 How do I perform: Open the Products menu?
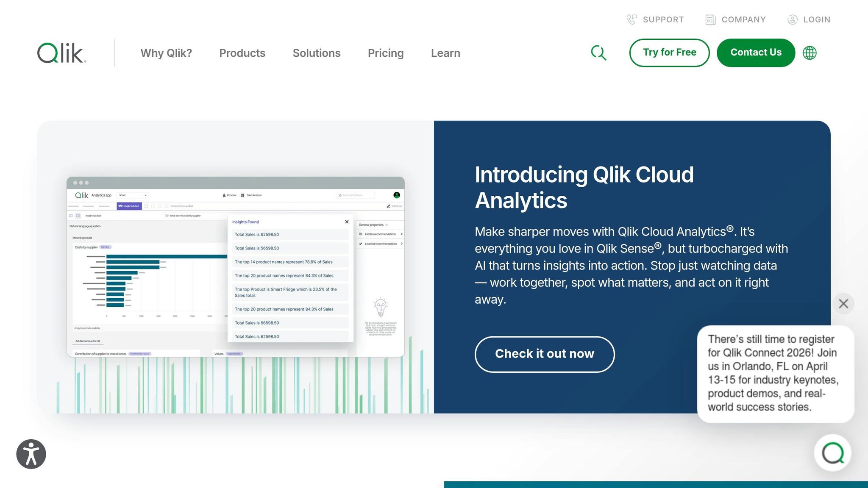(x=242, y=53)
